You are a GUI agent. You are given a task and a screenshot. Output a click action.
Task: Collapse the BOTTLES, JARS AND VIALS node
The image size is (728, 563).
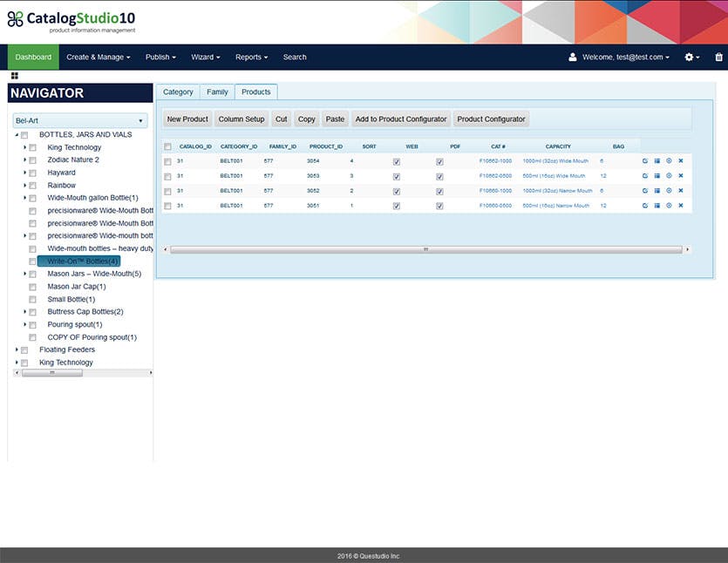click(x=17, y=134)
